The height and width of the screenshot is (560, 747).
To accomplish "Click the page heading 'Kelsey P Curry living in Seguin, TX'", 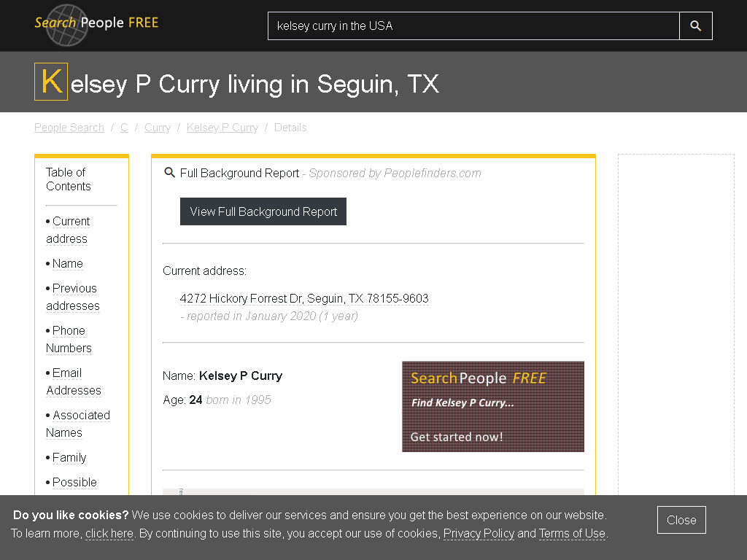I will tap(237, 83).
